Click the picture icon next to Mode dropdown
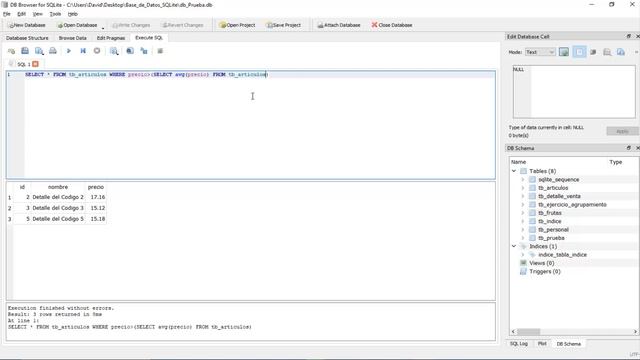 point(564,52)
